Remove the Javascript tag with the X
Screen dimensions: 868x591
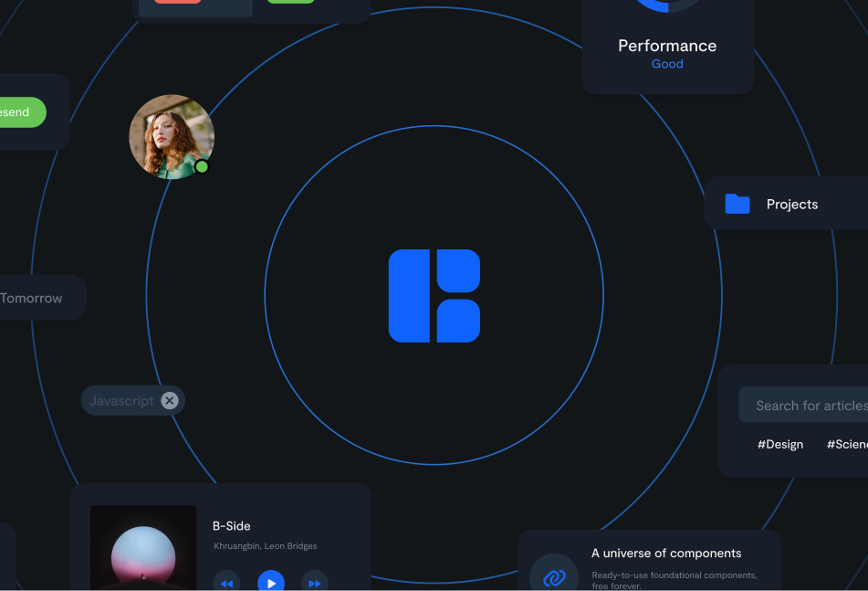point(170,400)
